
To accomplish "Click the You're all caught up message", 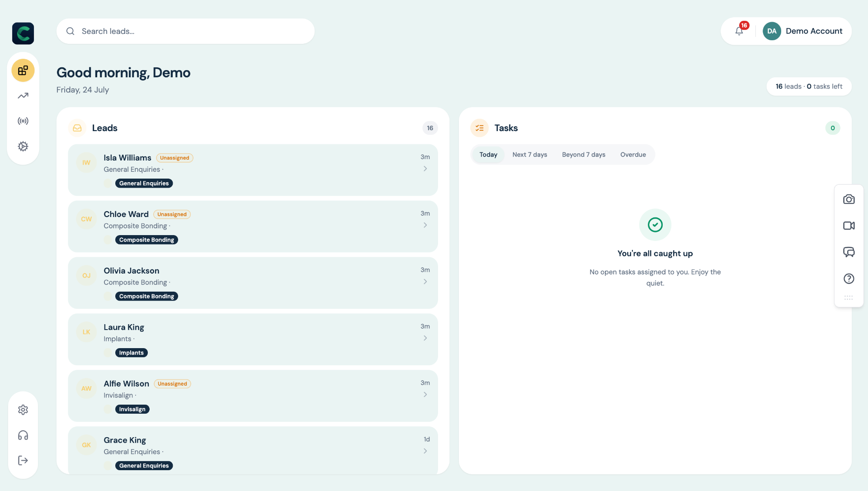I will [655, 254].
